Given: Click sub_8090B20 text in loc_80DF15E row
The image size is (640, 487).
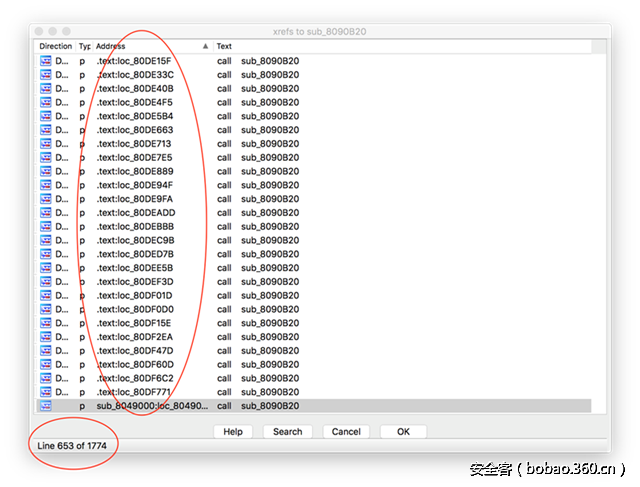Looking at the screenshot, I should [x=270, y=323].
